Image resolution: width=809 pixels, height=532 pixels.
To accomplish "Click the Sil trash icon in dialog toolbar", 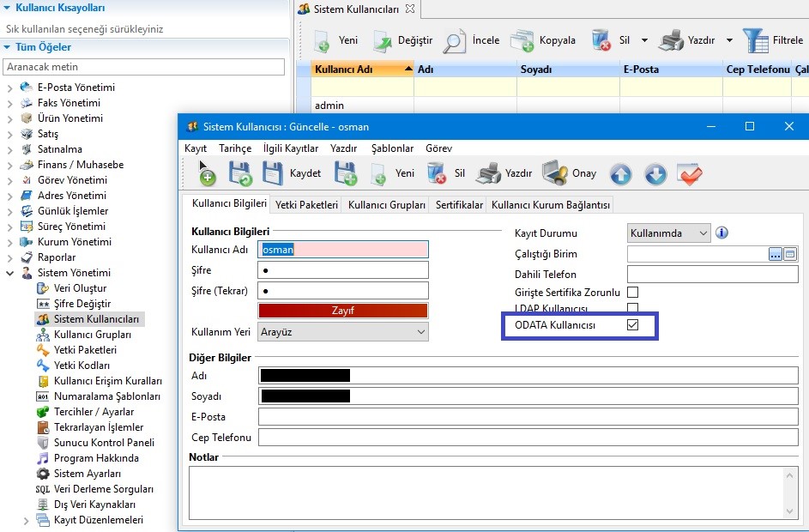I will pos(437,173).
